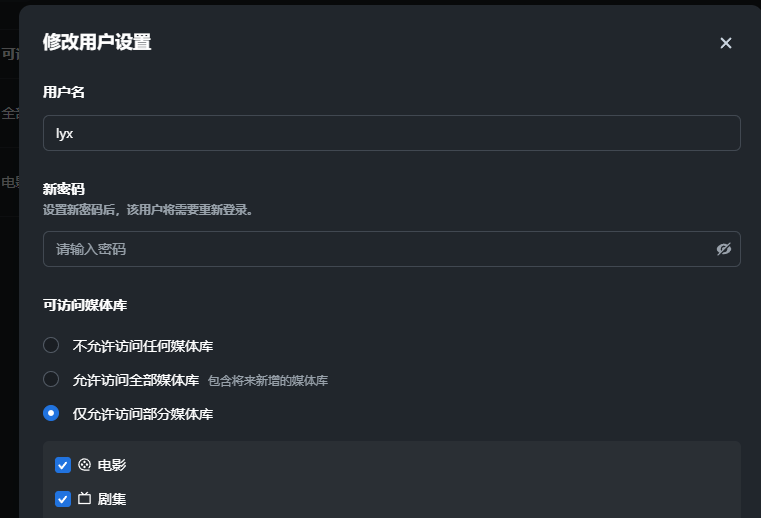Close the 修改用户设置 dialog
761x518 pixels.
point(726,43)
